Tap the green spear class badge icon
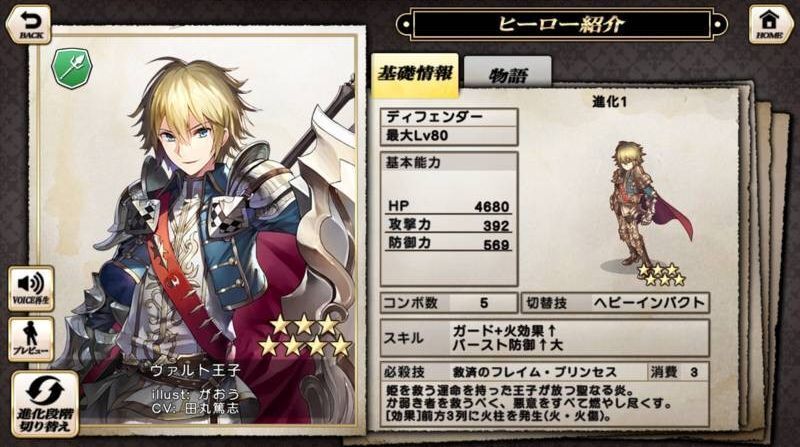This screenshot has width=800, height=447. click(x=72, y=68)
